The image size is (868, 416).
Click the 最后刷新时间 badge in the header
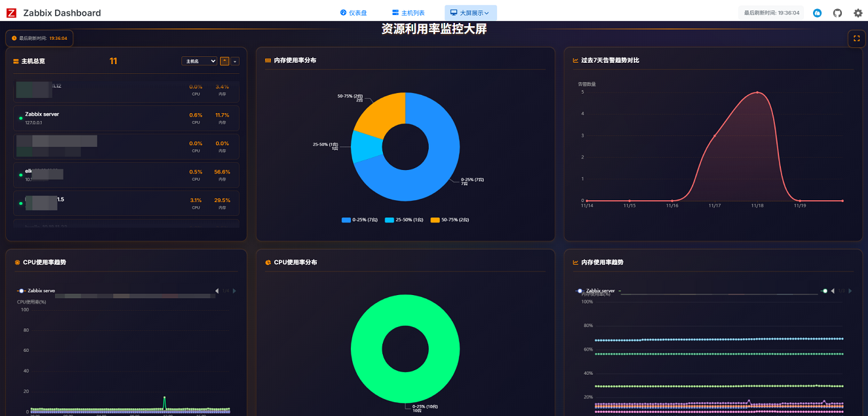tap(771, 13)
